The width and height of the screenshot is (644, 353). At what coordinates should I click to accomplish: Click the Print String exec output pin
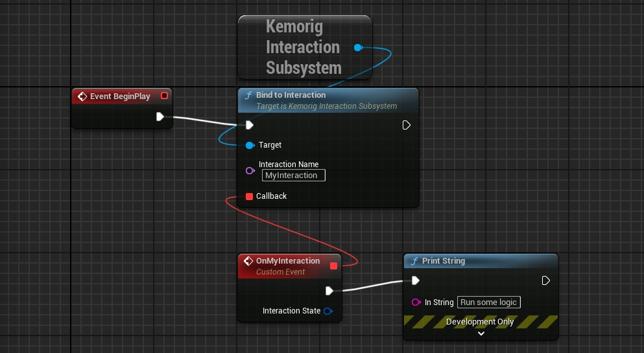(546, 280)
